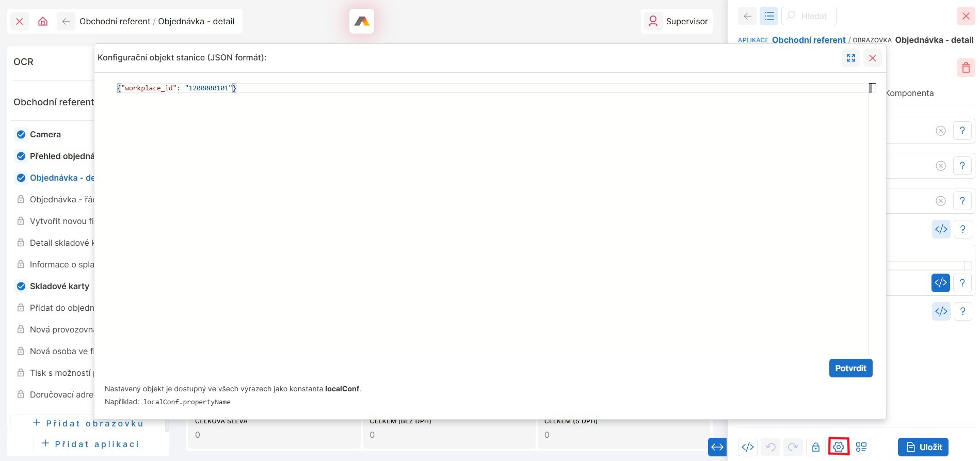980x461 pixels.
Task: Click the redo arrow in bottom toolbar
Action: point(793,447)
